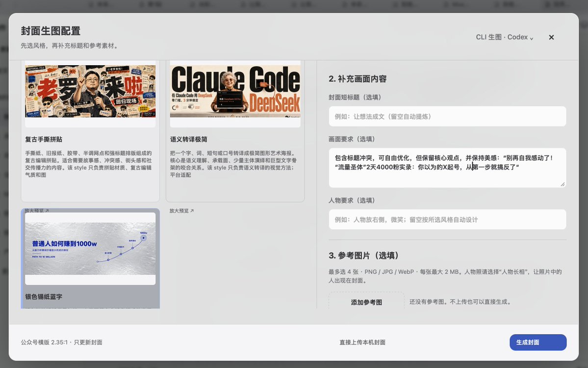Select the 银色锡纸蓝字 style thumbnail

point(90,248)
